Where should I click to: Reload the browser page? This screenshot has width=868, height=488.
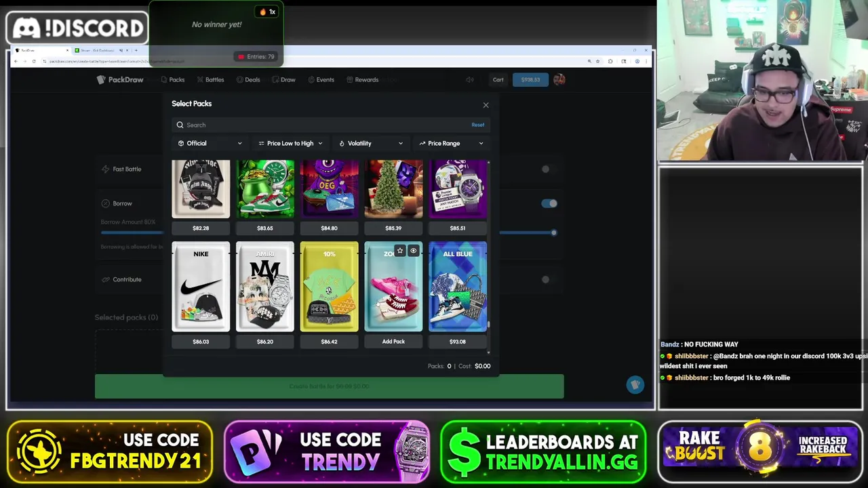(x=34, y=61)
